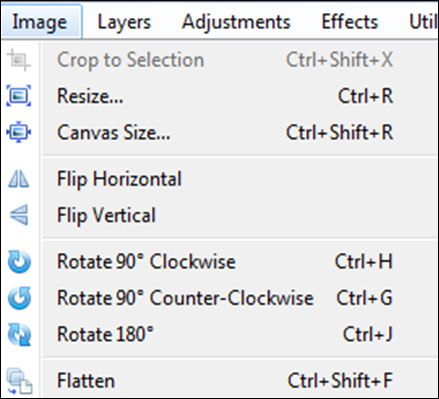Click the Flatten layers icon
The width and height of the screenshot is (439, 399).
pyautogui.click(x=20, y=381)
